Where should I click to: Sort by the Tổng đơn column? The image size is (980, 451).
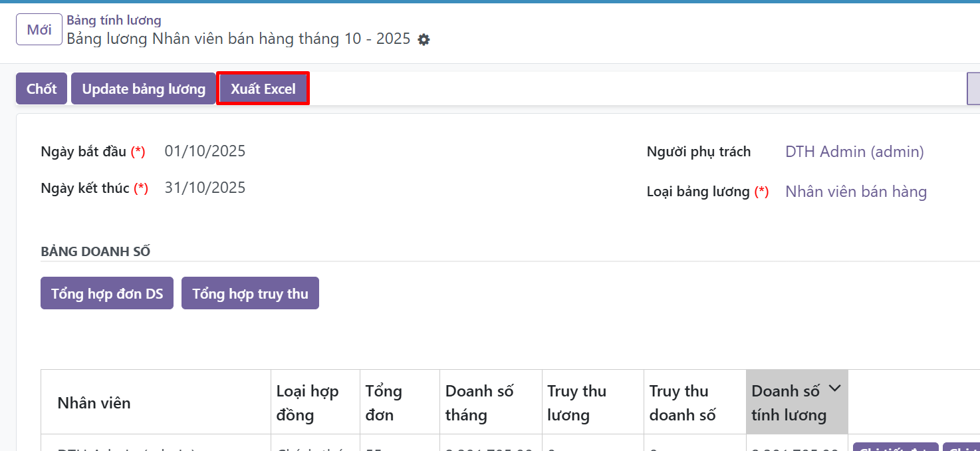coord(384,403)
